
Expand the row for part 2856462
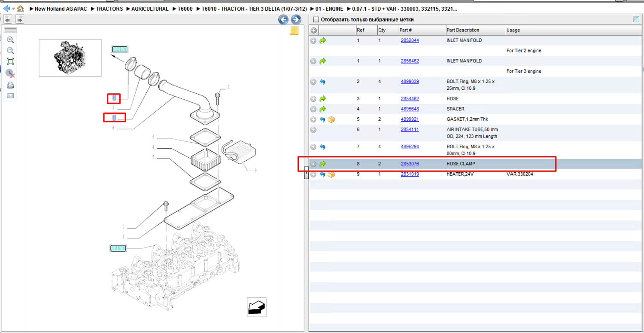pos(313,61)
